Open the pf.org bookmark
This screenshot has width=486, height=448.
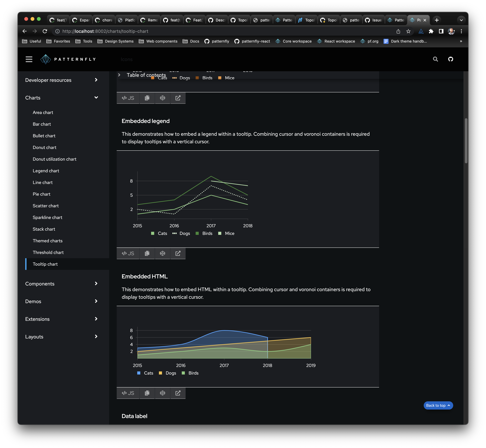click(369, 41)
